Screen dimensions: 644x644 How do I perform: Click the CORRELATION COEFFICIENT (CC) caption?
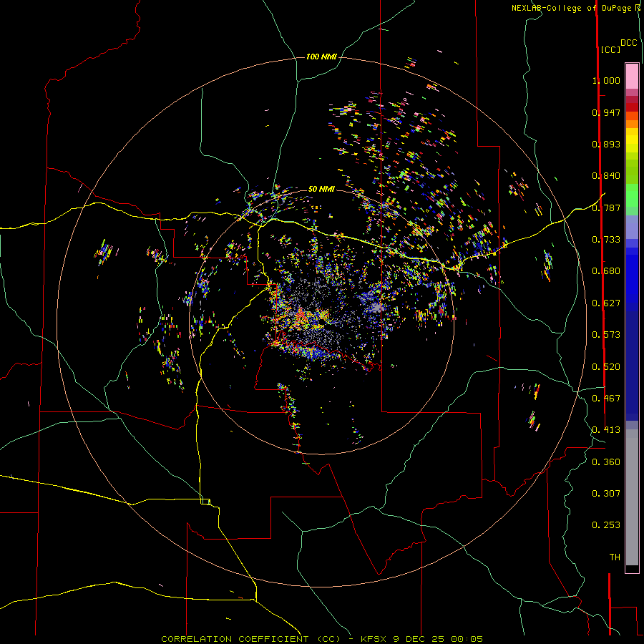click(x=250, y=639)
